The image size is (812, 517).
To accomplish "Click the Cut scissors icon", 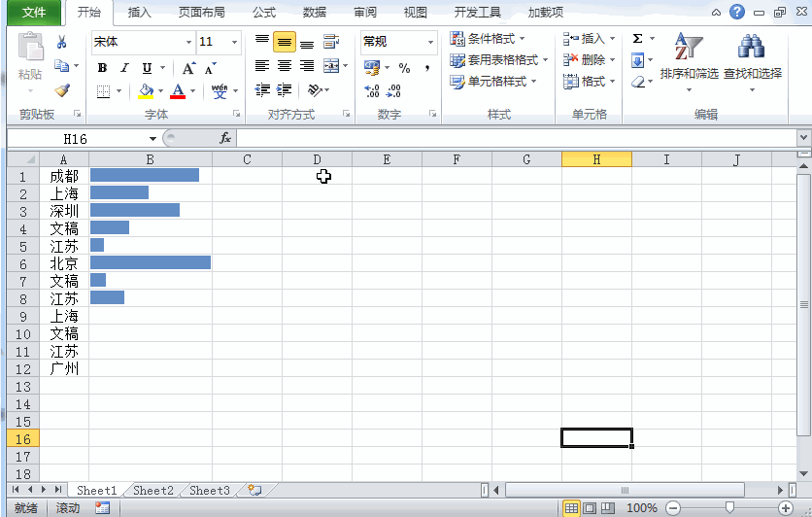I will (61, 42).
